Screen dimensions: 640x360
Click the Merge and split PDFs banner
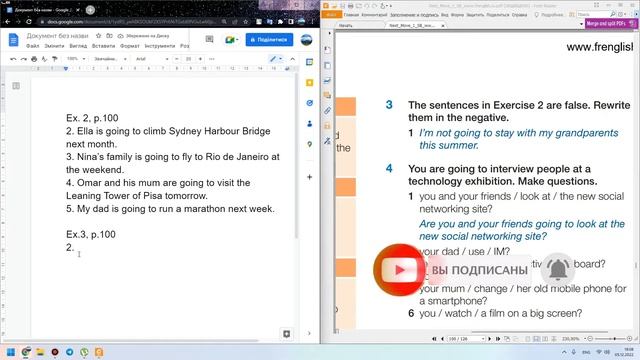611,24
